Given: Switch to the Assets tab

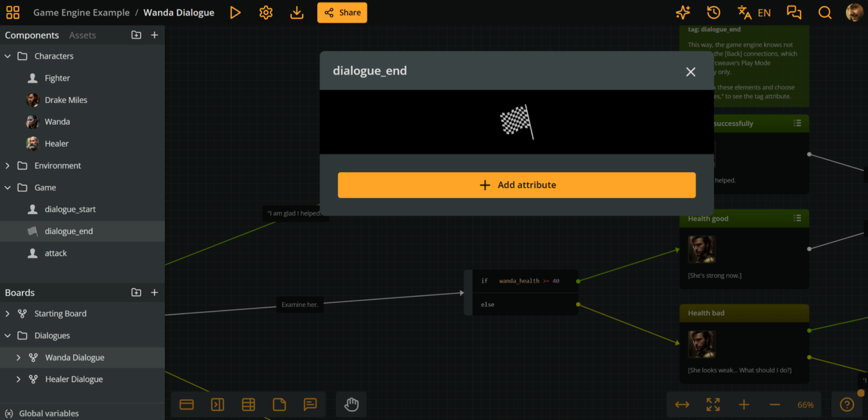Looking at the screenshot, I should click(x=82, y=35).
